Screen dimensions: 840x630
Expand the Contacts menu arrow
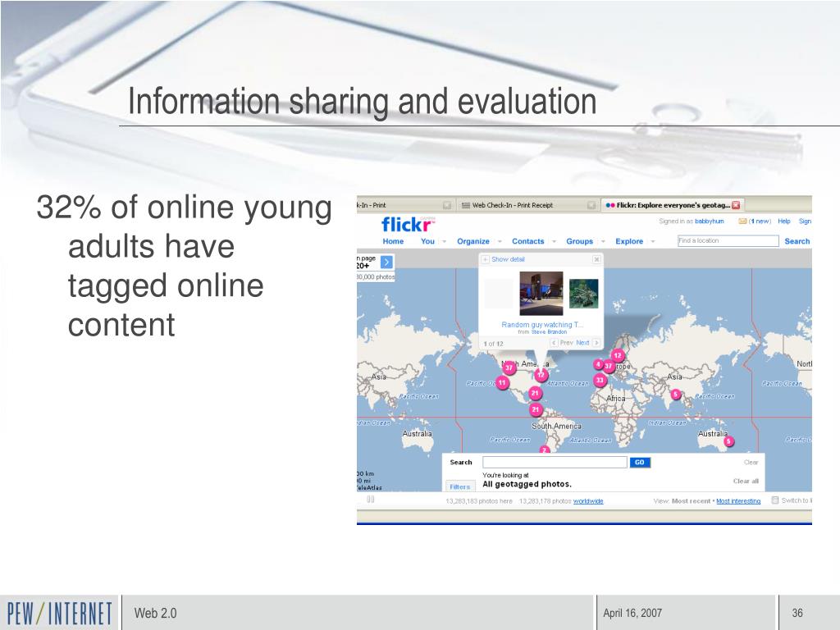pos(554,242)
